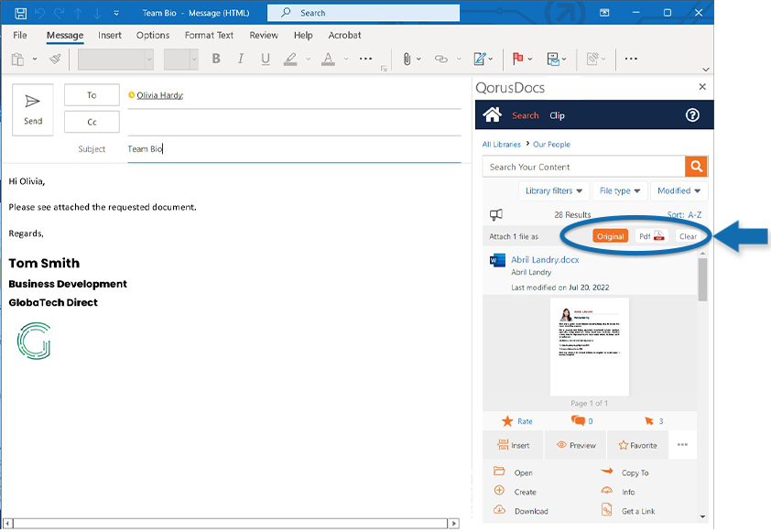Apply text highlight color

point(290,59)
